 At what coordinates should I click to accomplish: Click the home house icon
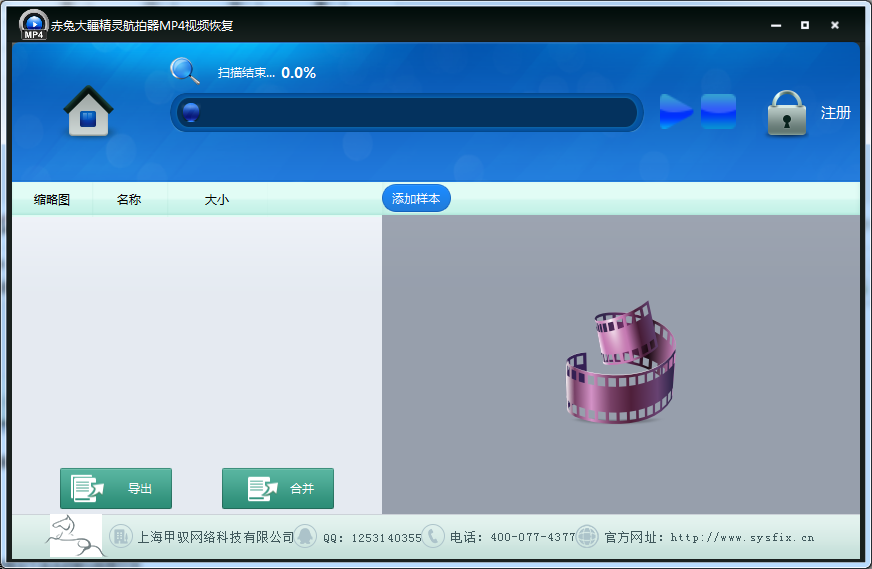tap(88, 111)
